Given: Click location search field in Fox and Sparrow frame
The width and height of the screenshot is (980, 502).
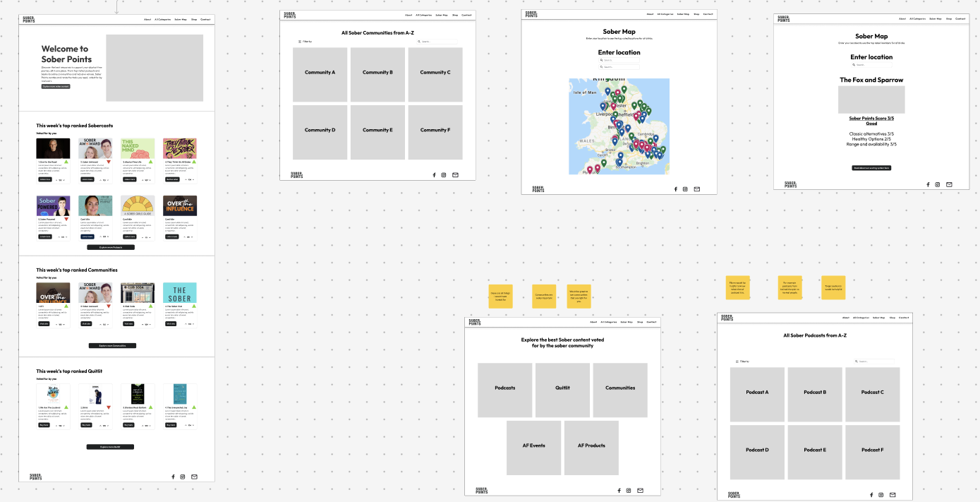Looking at the screenshot, I should coord(871,64).
